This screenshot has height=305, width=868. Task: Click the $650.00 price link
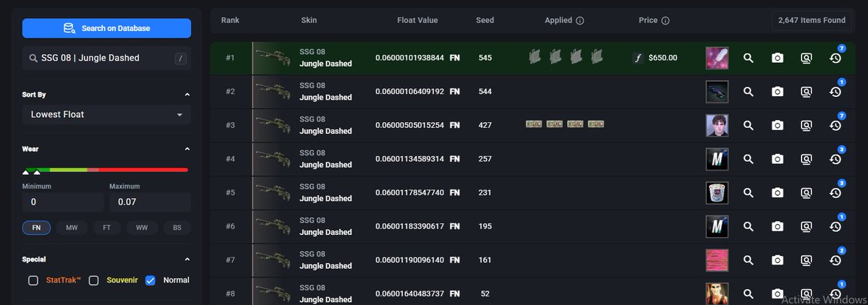pyautogui.click(x=663, y=58)
